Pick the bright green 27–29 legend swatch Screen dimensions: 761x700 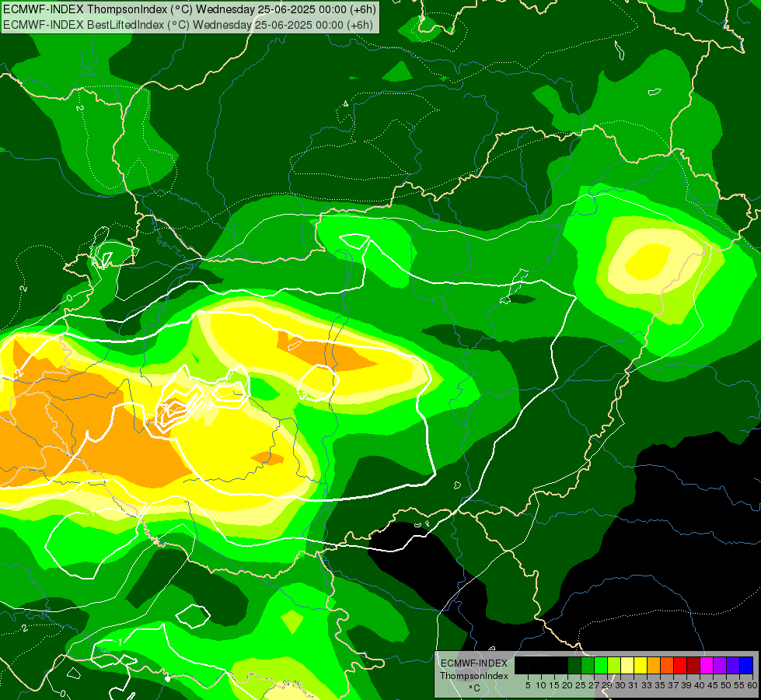pos(601,665)
